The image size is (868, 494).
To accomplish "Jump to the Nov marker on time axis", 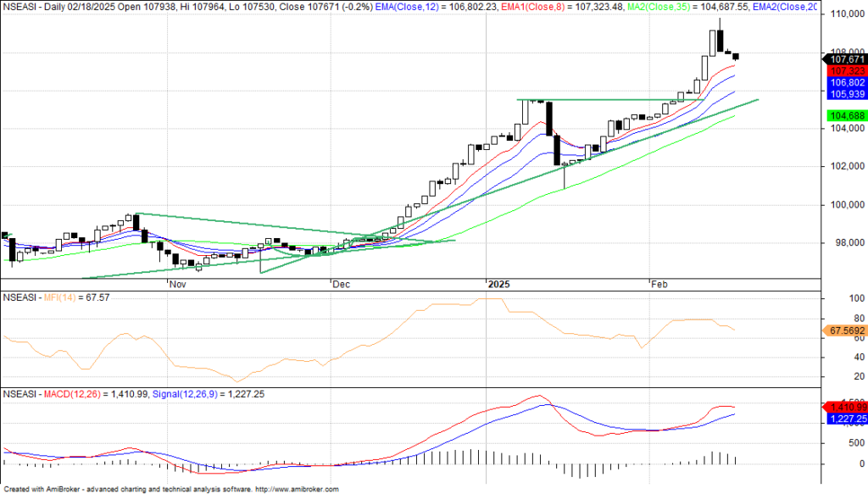I will click(177, 286).
